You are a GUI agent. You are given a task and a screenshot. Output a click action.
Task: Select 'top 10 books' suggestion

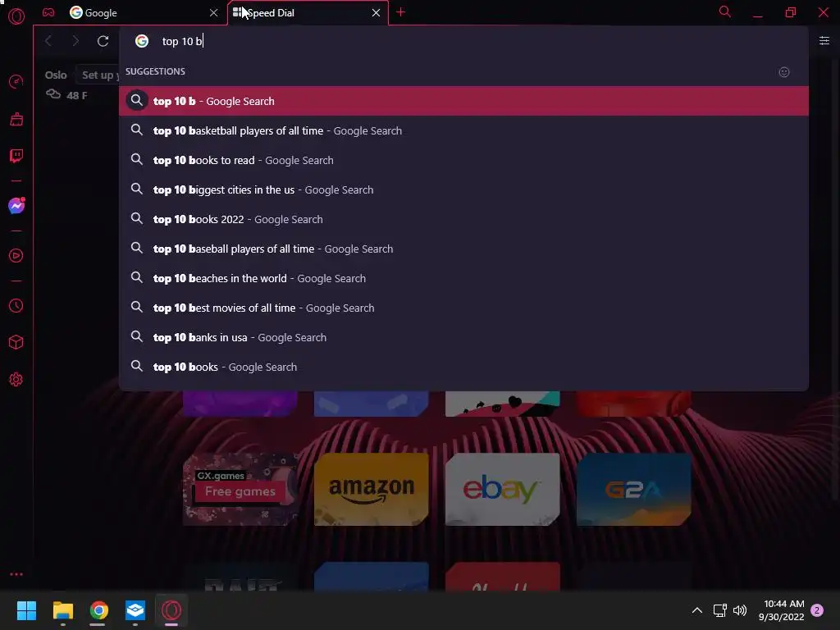click(x=463, y=367)
